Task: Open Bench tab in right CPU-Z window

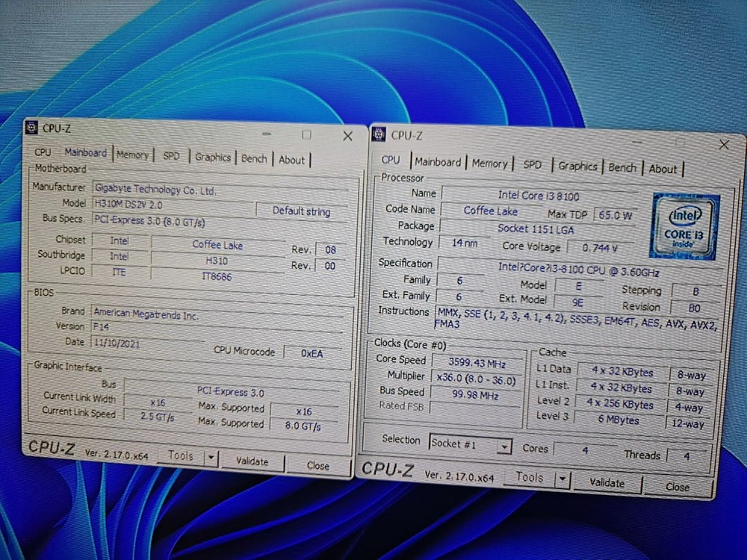Action: [622, 167]
